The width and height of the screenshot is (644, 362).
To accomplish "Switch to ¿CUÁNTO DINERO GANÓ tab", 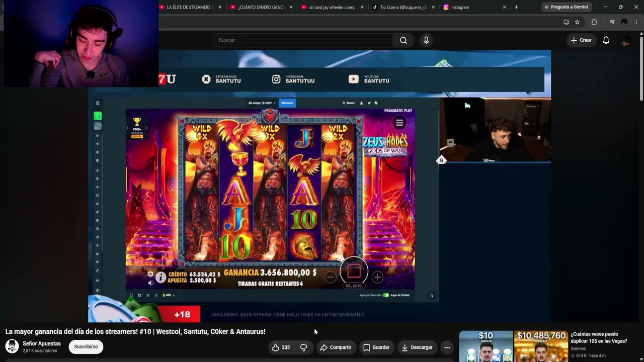I will 261,7.
